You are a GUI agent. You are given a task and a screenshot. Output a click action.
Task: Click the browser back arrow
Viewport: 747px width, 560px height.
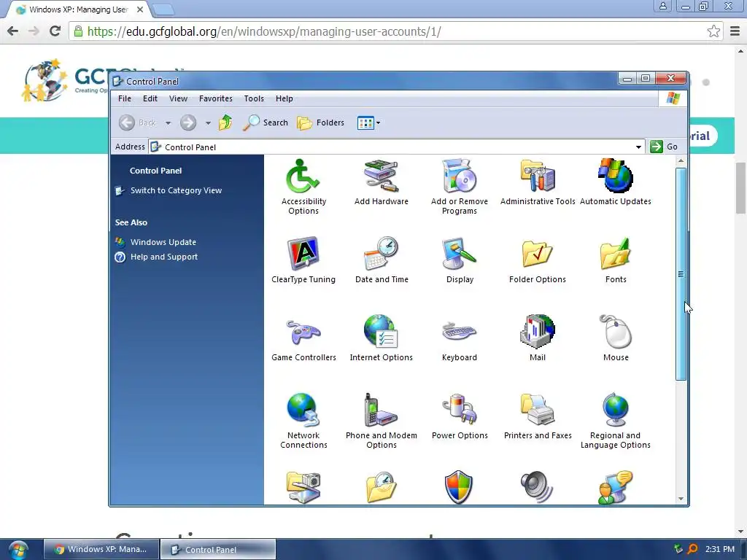(x=13, y=31)
